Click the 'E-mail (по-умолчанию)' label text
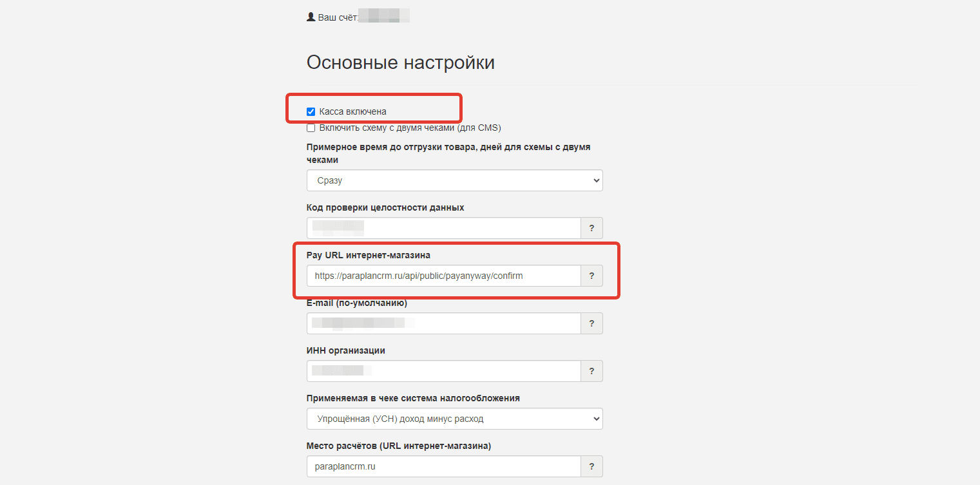The height and width of the screenshot is (485, 980). 356,303
